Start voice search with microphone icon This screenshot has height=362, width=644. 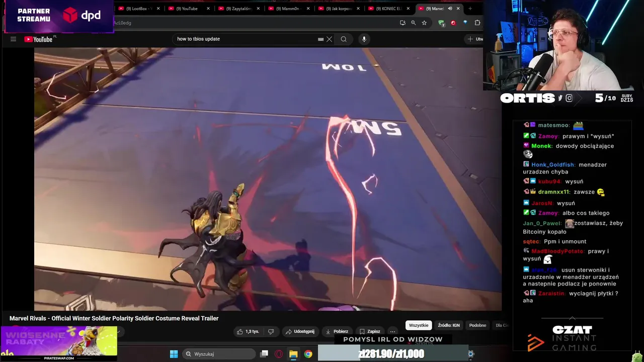(x=364, y=39)
